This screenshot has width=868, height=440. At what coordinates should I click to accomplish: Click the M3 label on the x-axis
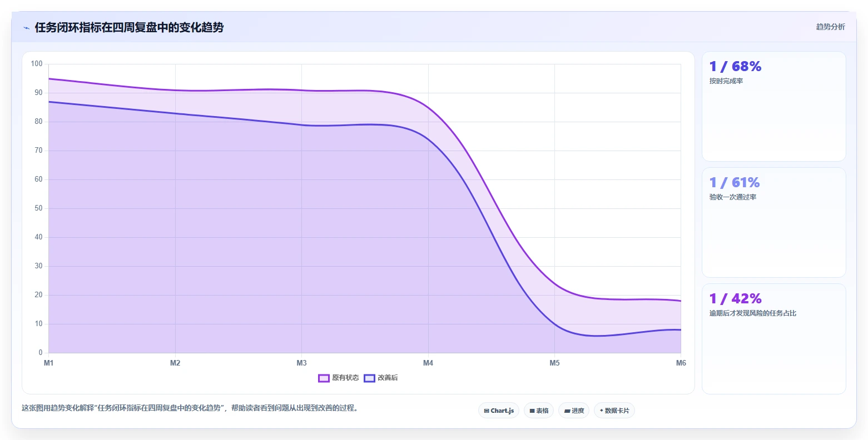point(301,363)
